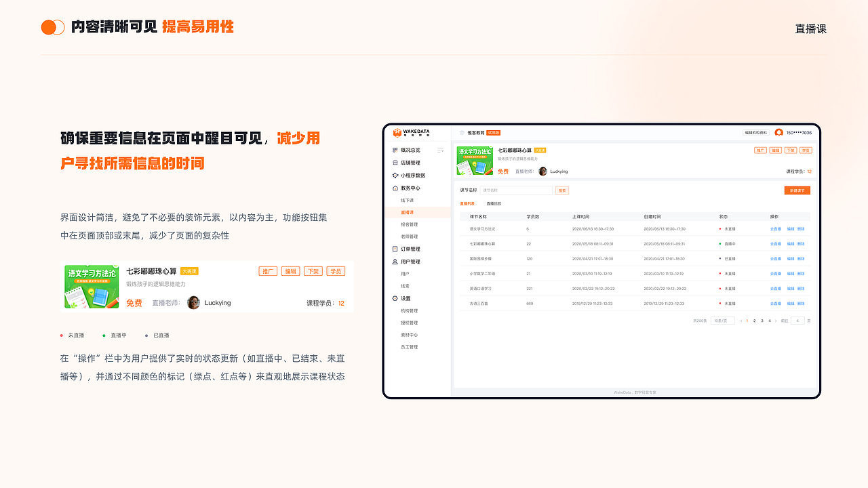Switch to the 直播列表 tab
The width and height of the screenshot is (868, 488).
coord(467,203)
